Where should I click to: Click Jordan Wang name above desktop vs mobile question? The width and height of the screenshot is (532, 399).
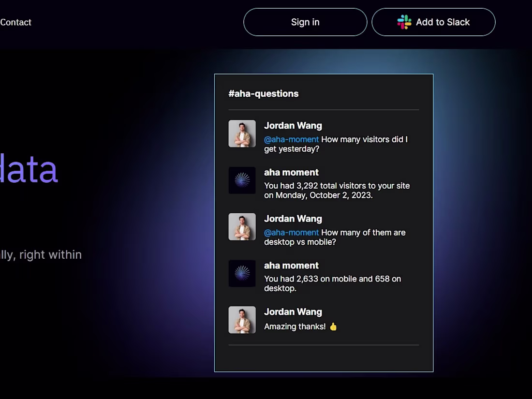(x=293, y=219)
